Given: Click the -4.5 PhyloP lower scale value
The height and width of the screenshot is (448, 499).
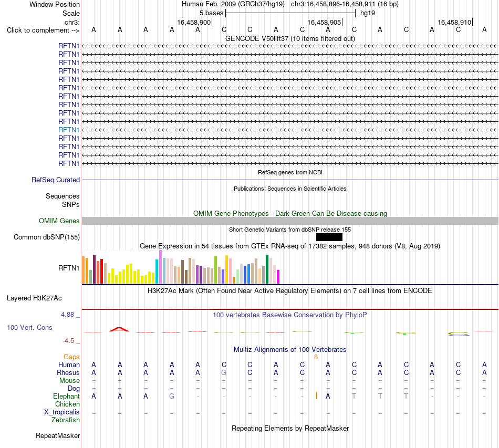Looking at the screenshot, I should (68, 341).
